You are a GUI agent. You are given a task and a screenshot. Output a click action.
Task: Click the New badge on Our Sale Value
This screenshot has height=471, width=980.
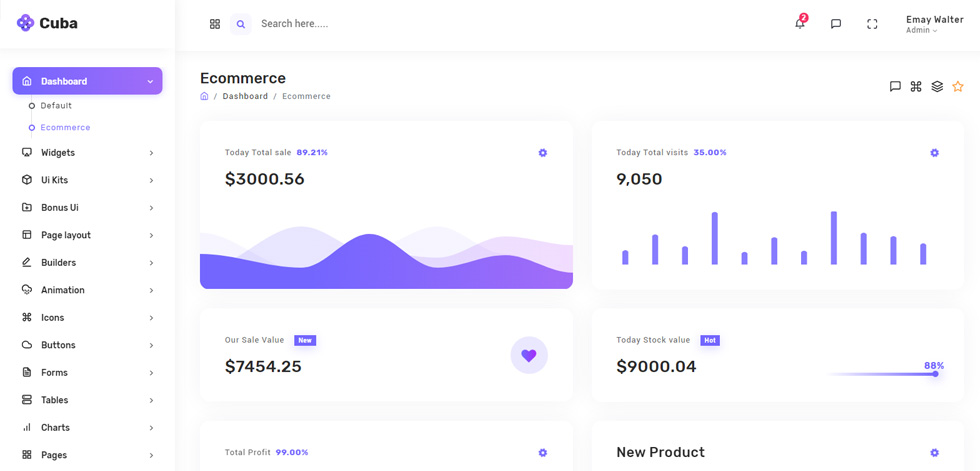(305, 340)
